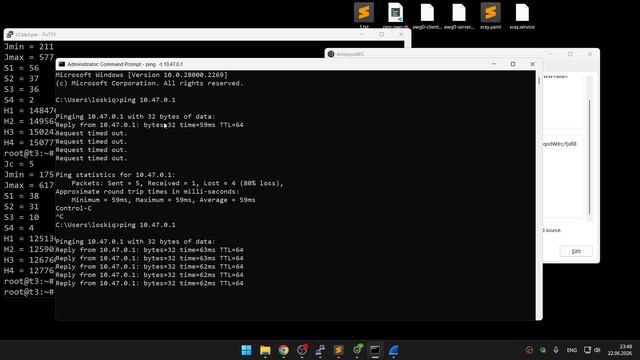640x360 pixels.
Task: Open the blue shark fin taskbar app
Action: coord(393,350)
